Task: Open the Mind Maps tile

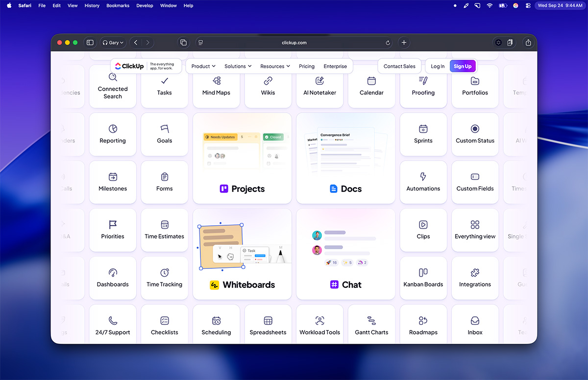Action: [x=216, y=87]
